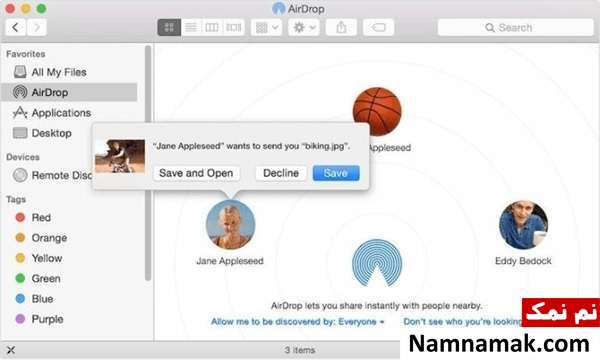Click Save and Open button
Image resolution: width=600 pixels, height=360 pixels.
pyautogui.click(x=196, y=173)
